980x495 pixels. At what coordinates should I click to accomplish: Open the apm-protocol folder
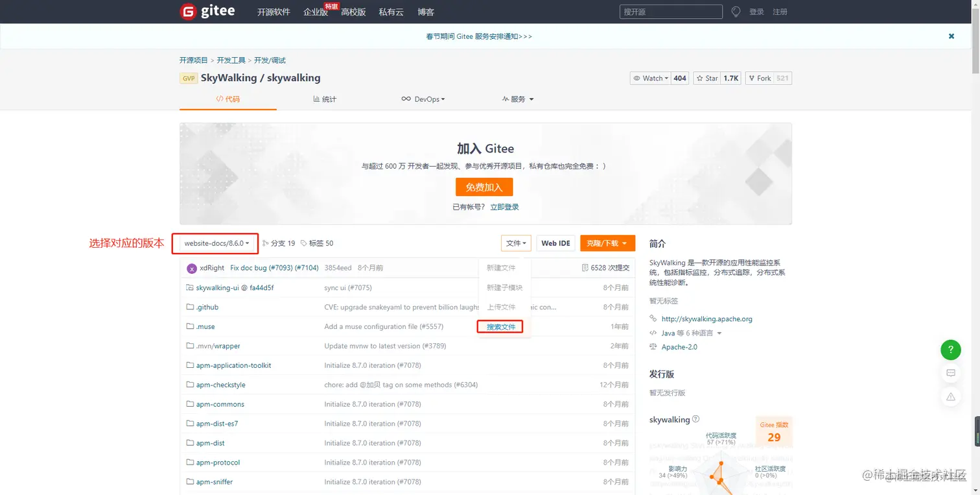(x=218, y=463)
